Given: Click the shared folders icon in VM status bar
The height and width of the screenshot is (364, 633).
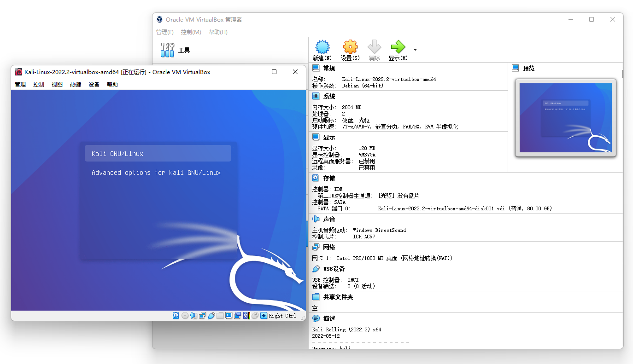Looking at the screenshot, I should 220,315.
